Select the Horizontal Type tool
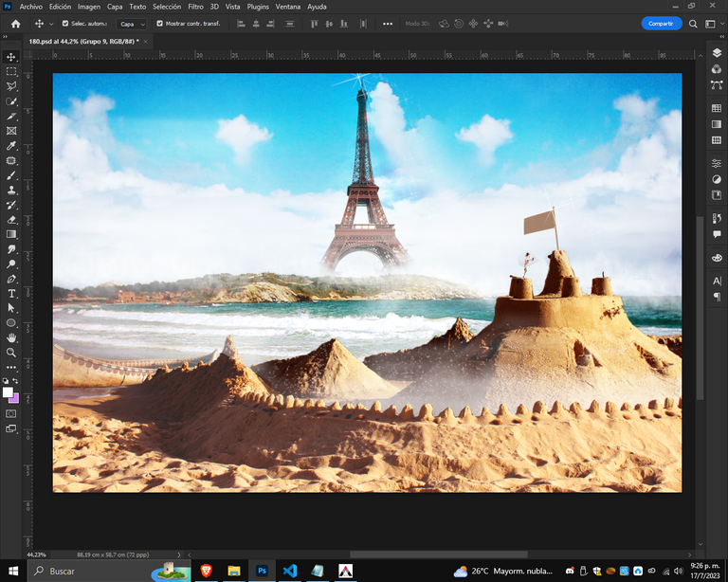 click(11, 294)
